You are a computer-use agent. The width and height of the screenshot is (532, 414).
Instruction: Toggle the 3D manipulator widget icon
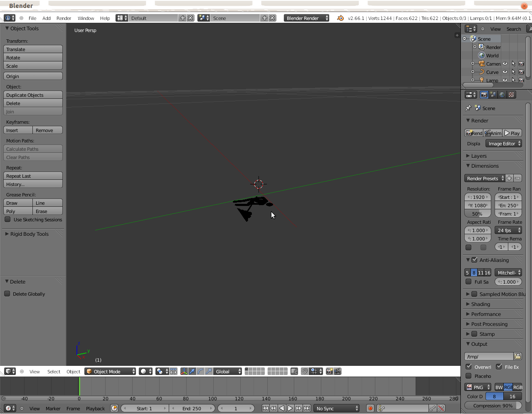tap(184, 372)
